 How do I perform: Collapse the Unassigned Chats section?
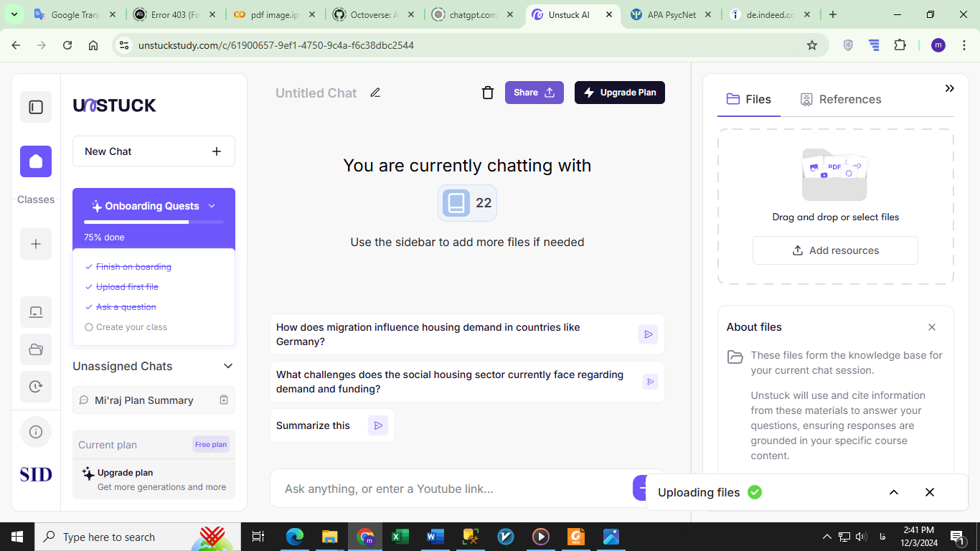[228, 366]
